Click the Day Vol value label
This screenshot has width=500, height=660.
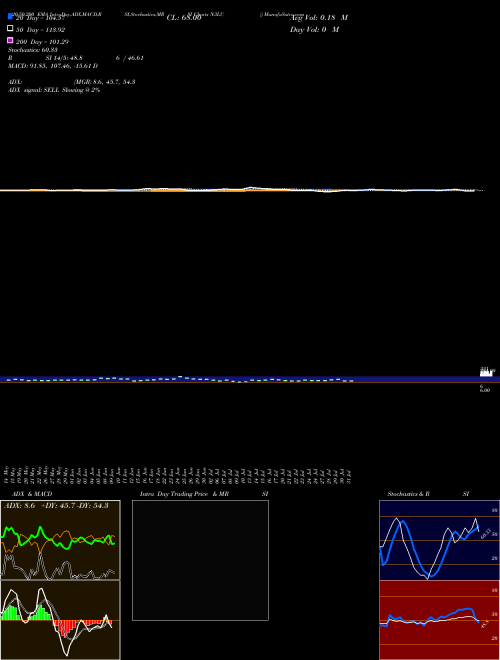coord(314,30)
